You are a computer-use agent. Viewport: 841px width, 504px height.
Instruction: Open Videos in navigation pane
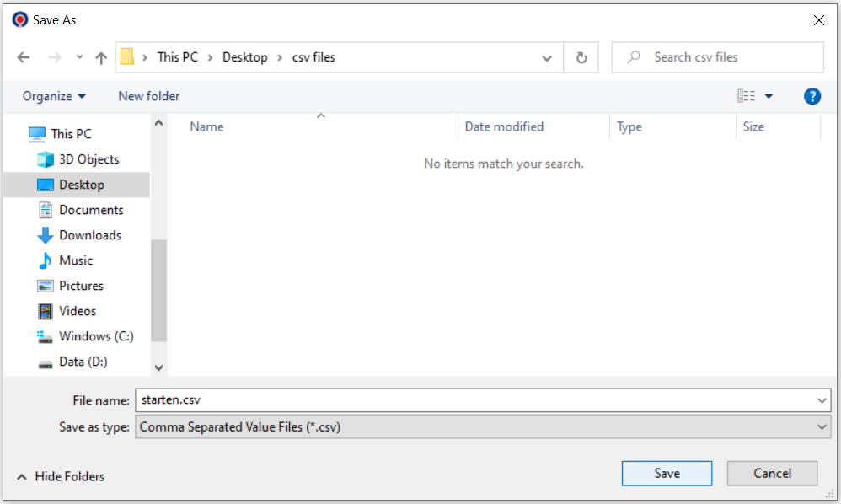78,311
